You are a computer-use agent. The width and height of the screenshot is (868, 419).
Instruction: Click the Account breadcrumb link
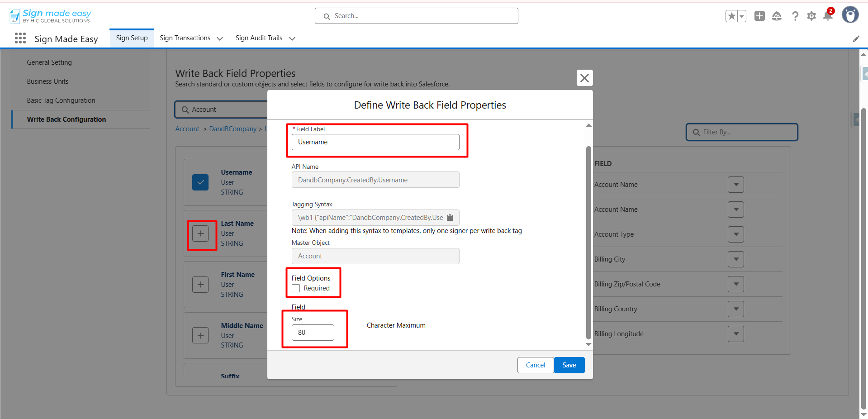(187, 129)
